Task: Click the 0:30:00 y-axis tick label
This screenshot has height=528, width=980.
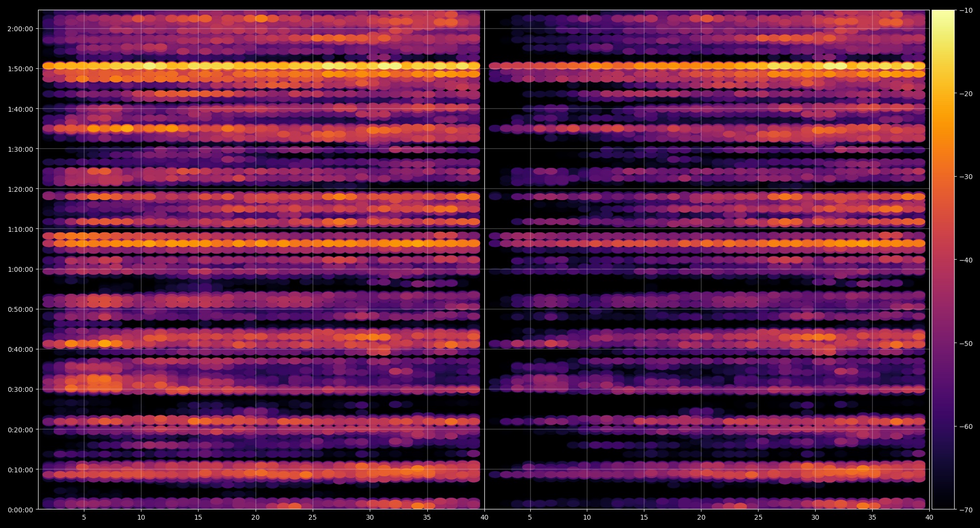Action: tap(20, 389)
